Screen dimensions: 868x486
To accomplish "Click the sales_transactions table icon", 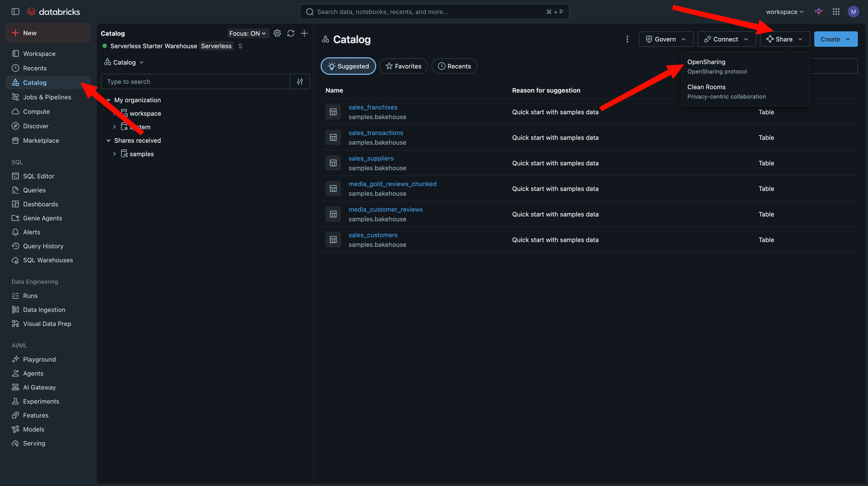I will 333,137.
